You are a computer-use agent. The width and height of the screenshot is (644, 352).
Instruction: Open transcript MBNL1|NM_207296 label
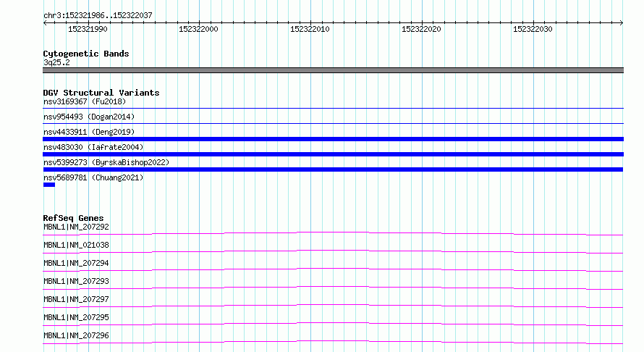[76, 335]
